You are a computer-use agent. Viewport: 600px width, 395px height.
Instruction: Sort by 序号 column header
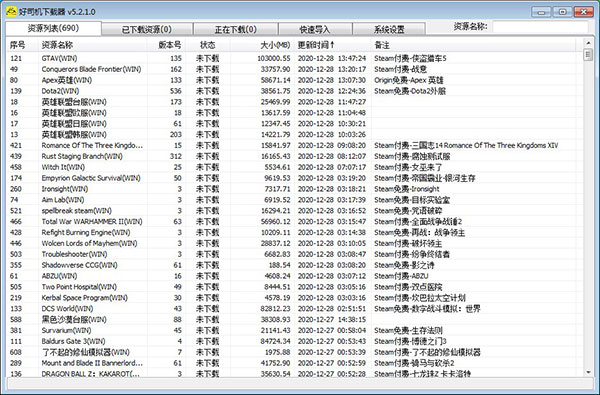(x=23, y=45)
